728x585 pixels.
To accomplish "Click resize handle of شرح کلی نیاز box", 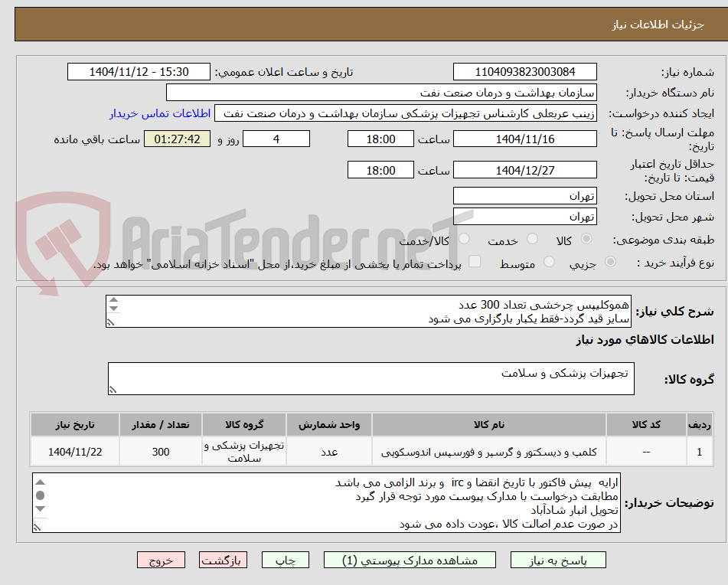I will tap(110, 322).
